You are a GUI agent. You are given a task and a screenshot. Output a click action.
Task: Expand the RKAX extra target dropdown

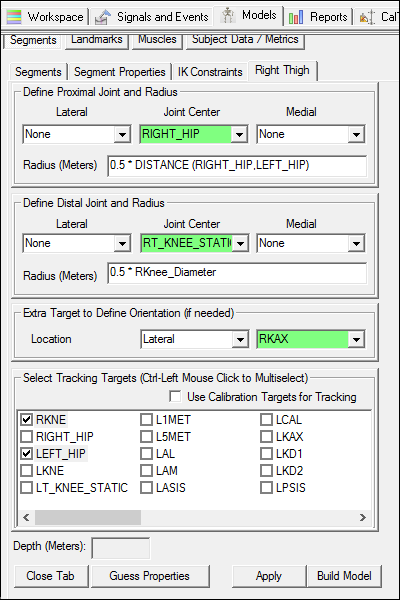click(356, 339)
